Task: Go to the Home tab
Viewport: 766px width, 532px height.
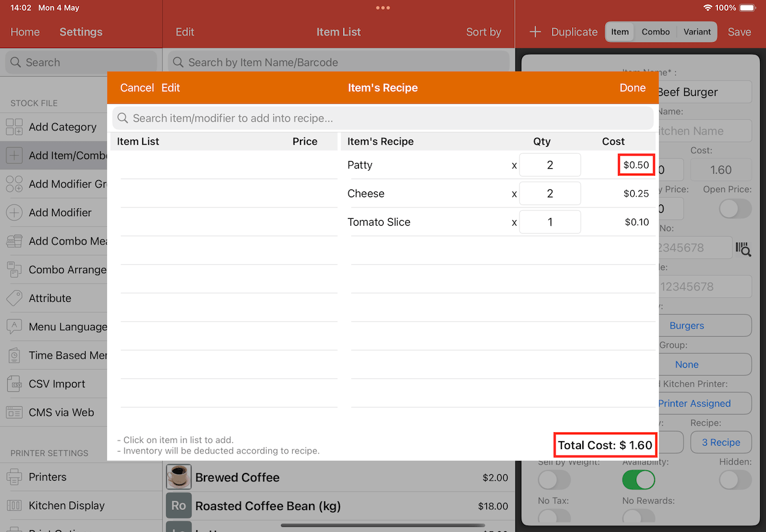Action: tap(25, 32)
